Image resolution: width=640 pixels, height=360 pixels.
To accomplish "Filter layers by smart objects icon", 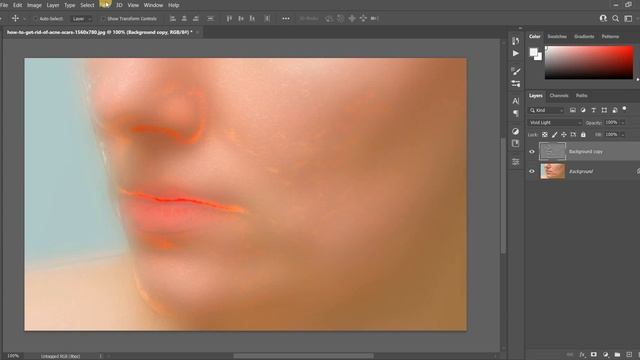I will pos(615,110).
